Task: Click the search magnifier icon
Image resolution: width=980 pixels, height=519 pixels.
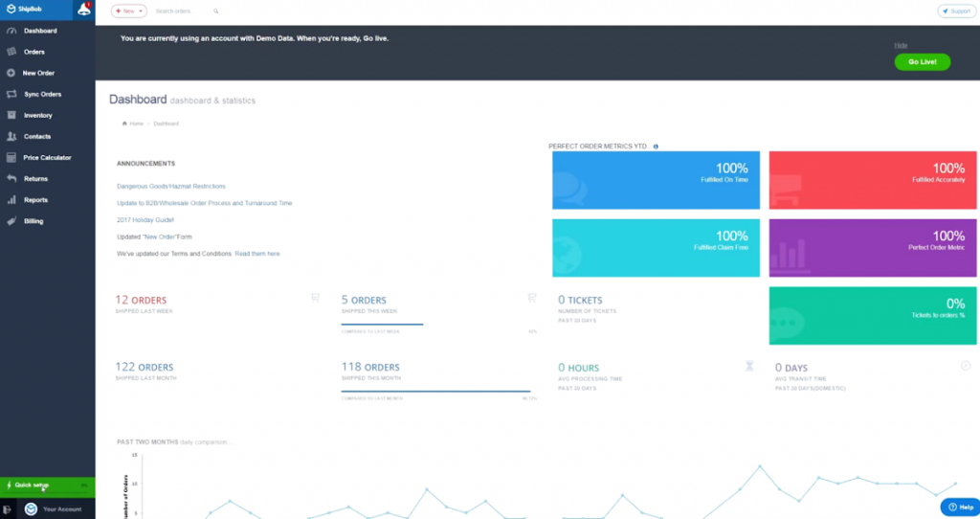Action: 216,11
